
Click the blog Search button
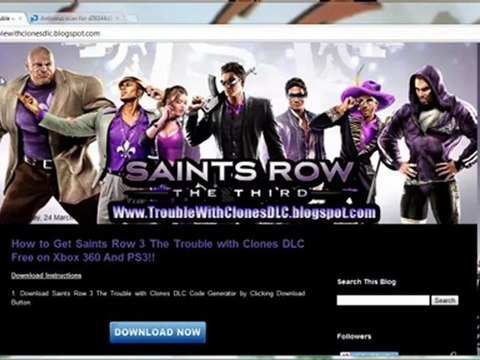click(445, 300)
